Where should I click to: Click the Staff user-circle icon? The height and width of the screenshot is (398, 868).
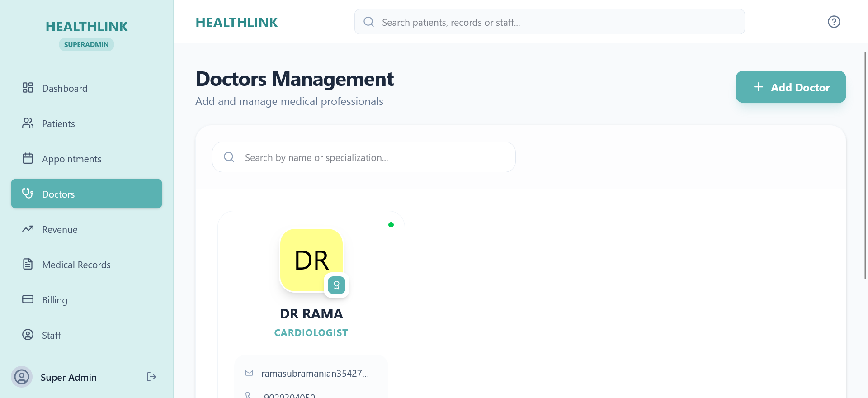coord(28,335)
